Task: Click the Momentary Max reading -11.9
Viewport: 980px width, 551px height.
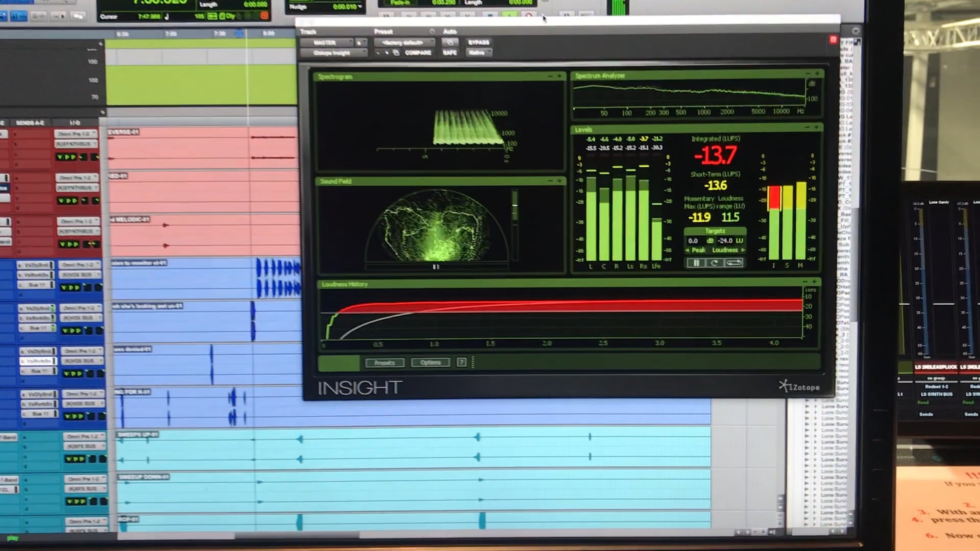Action: click(699, 217)
